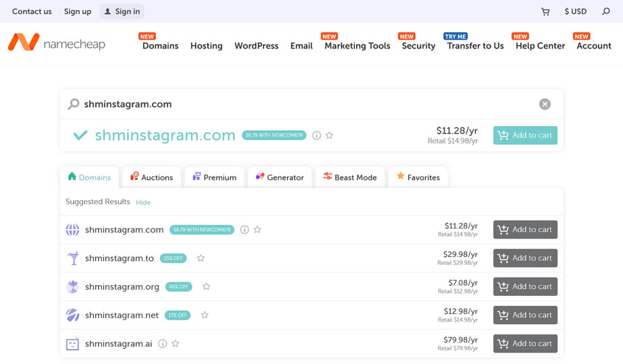Click the robot face icon for shminstagram.ai row
623x364 pixels.
(x=72, y=344)
